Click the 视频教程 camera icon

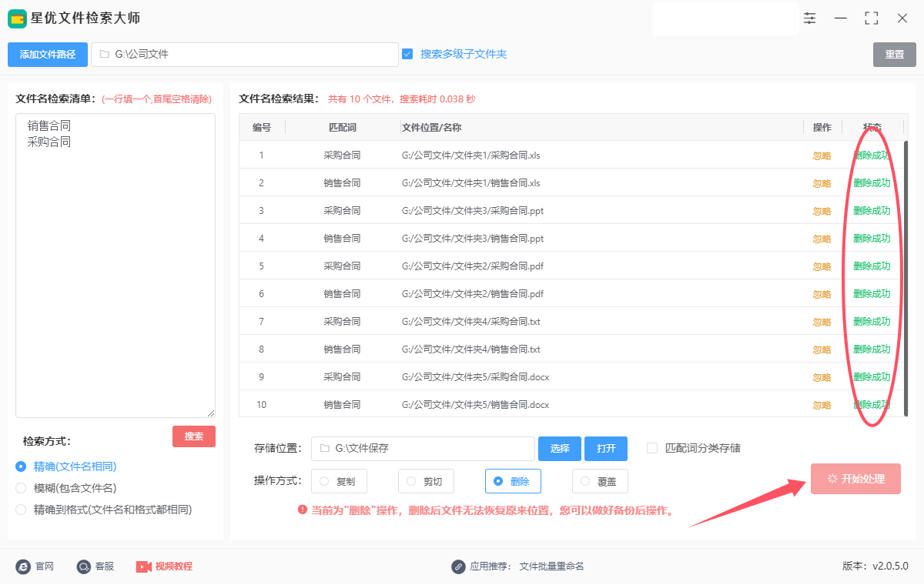pyautogui.click(x=144, y=567)
